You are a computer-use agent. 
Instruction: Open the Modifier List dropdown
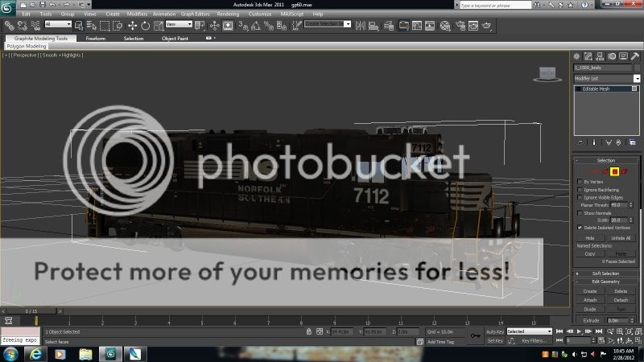click(637, 79)
